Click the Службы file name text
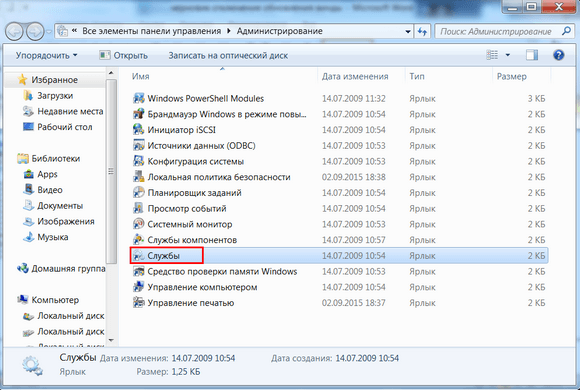Screen dimensions: 580x390 tap(163, 256)
